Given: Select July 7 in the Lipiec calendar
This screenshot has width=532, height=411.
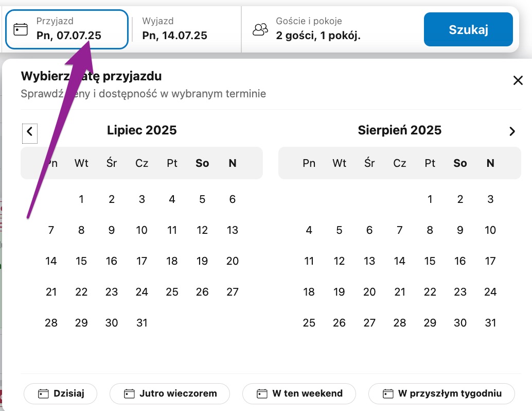Looking at the screenshot, I should pos(51,230).
